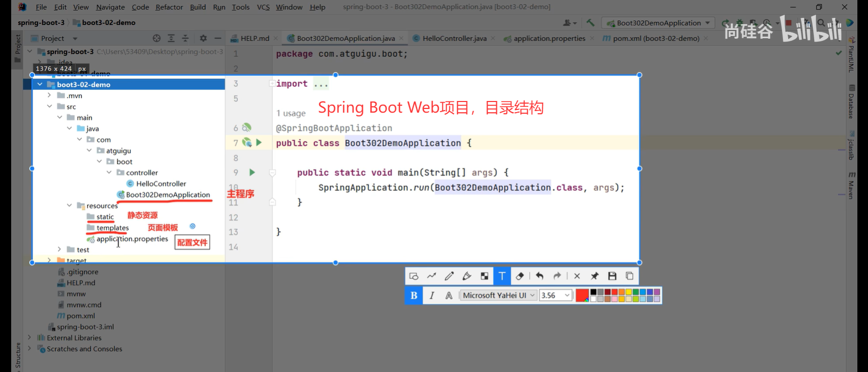Open the jclasslib side panel

click(x=852, y=145)
